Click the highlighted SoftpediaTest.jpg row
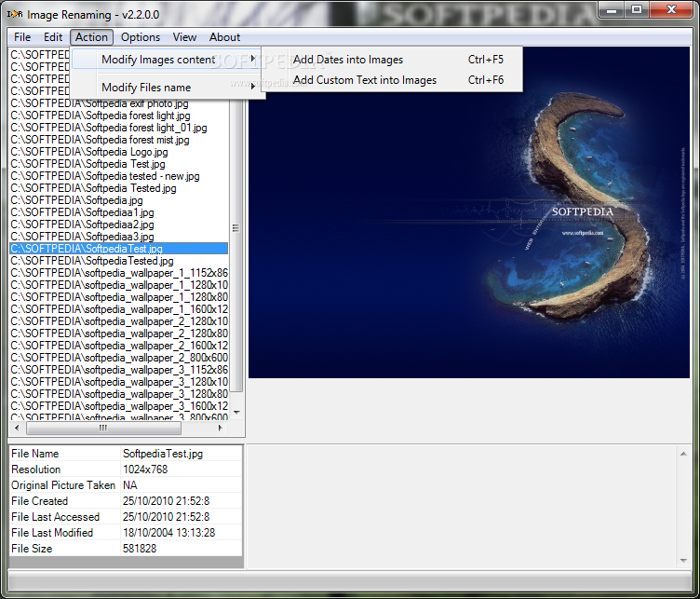Screen dimensions: 700x599 [119, 249]
